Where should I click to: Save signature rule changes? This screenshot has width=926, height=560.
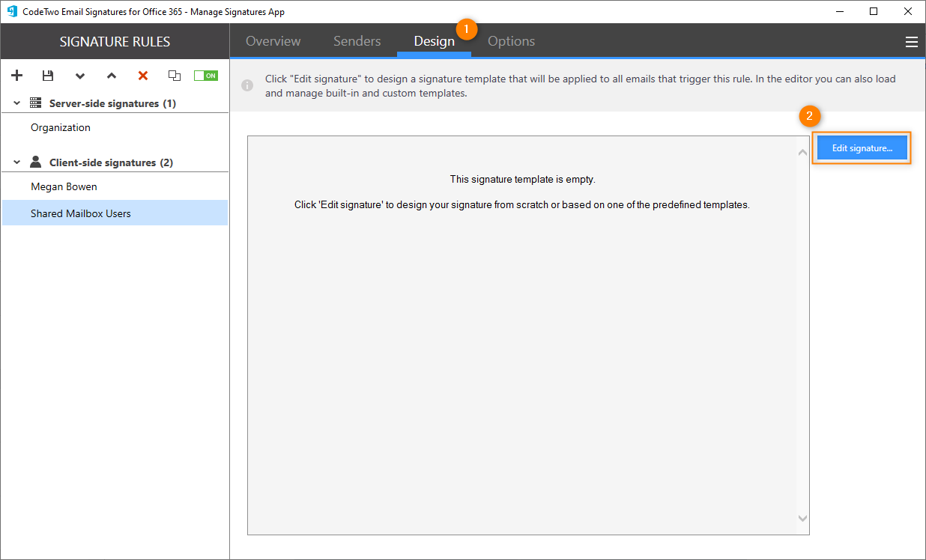click(48, 75)
